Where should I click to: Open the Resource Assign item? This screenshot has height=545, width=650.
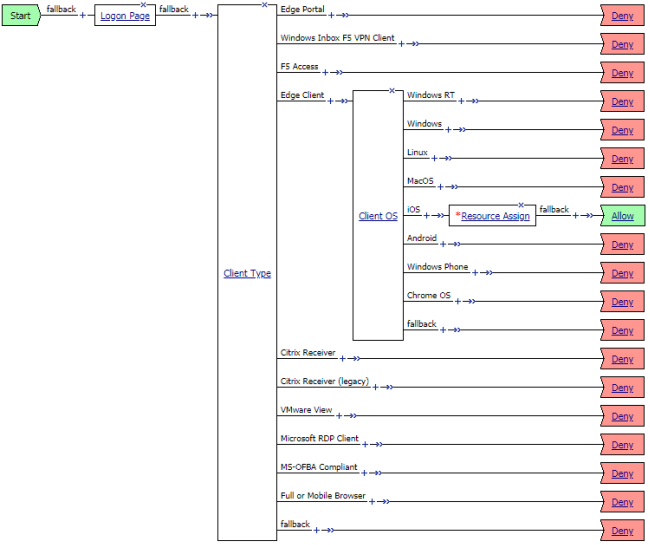tap(495, 216)
